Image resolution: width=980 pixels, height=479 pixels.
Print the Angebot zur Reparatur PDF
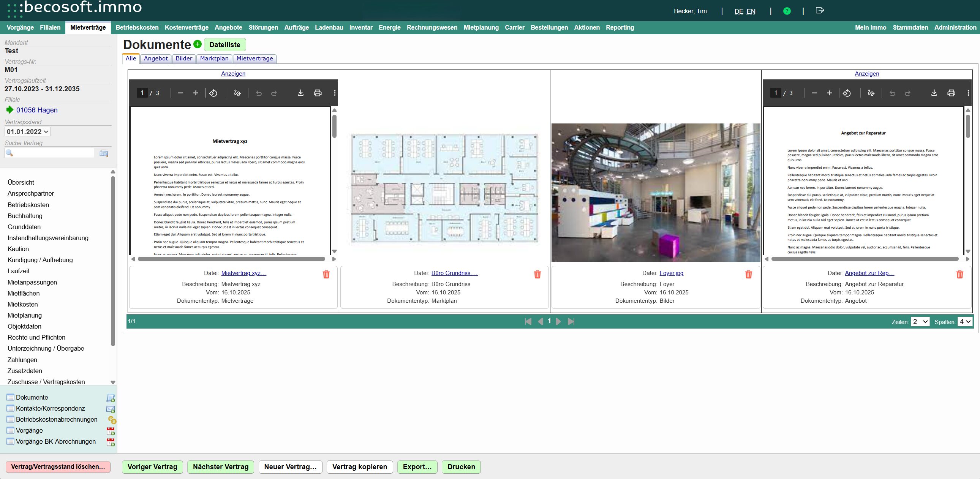[x=951, y=93]
